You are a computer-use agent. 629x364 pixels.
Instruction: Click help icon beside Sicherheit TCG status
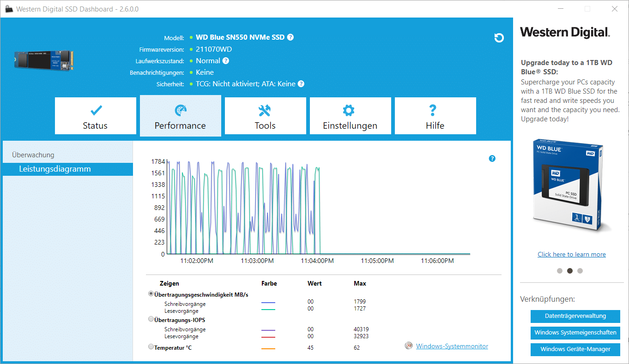301,84
